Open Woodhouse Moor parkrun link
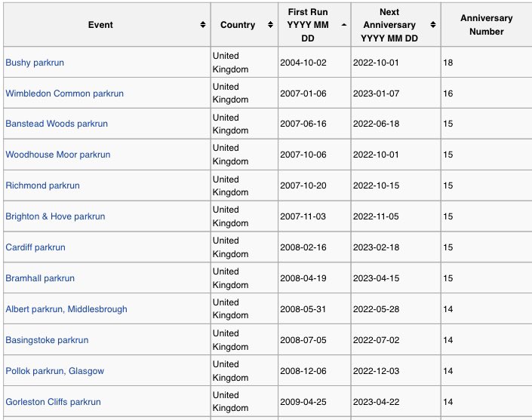Viewport: 532px width, 420px height. [58, 155]
